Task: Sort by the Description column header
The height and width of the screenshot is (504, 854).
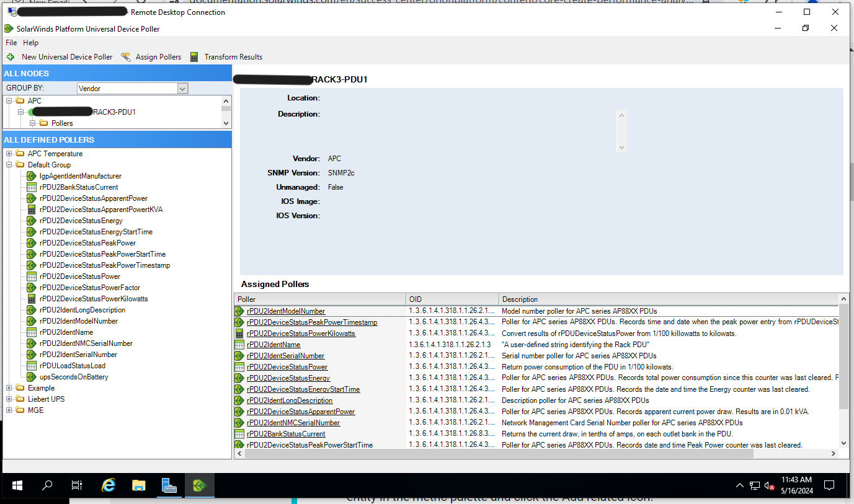Action: (x=669, y=299)
